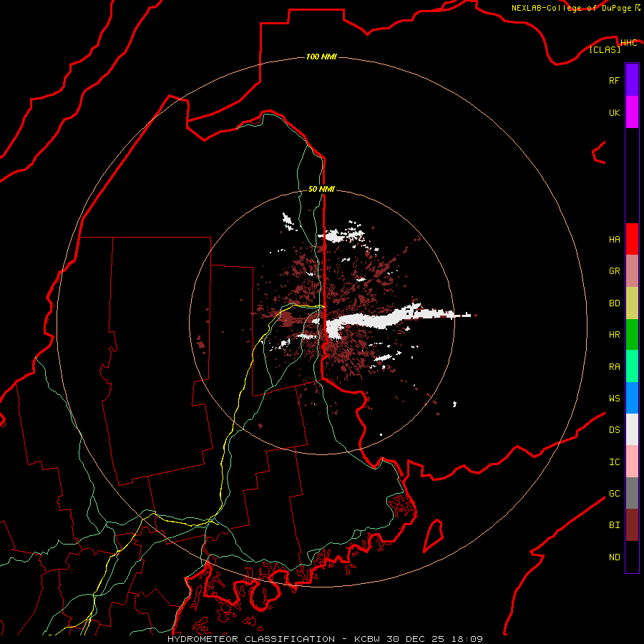
Task: Click the purple RF color swatch
Action: tap(632, 80)
